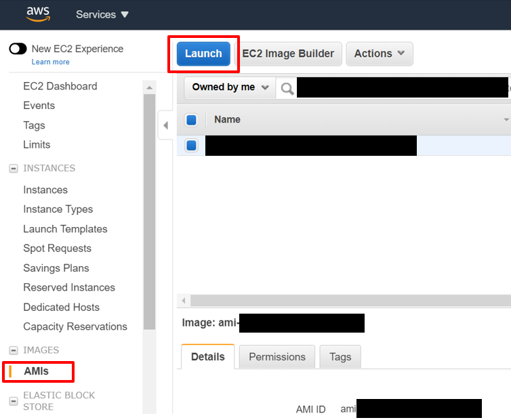
Task: Collapse the INSTANCES section
Action: pos(14,169)
